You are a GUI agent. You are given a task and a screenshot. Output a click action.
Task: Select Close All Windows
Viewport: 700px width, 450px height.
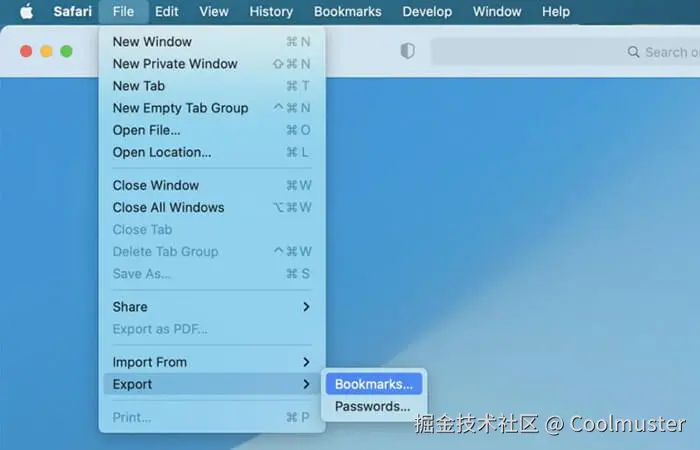tap(212, 208)
